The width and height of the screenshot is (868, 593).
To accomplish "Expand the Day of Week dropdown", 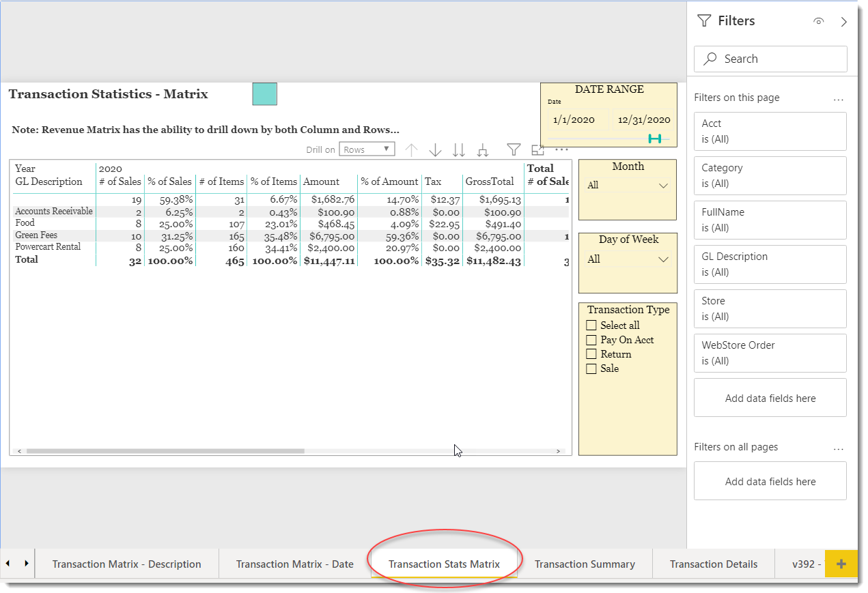I will (662, 259).
